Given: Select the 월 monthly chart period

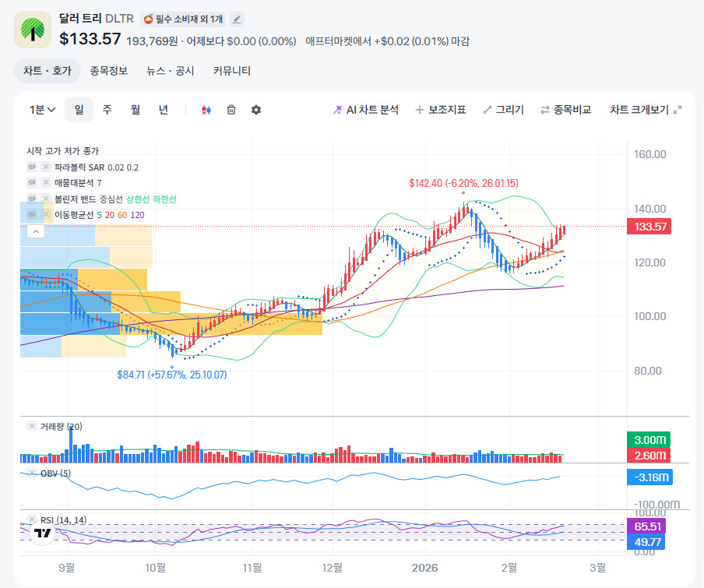Looking at the screenshot, I should point(136,110).
